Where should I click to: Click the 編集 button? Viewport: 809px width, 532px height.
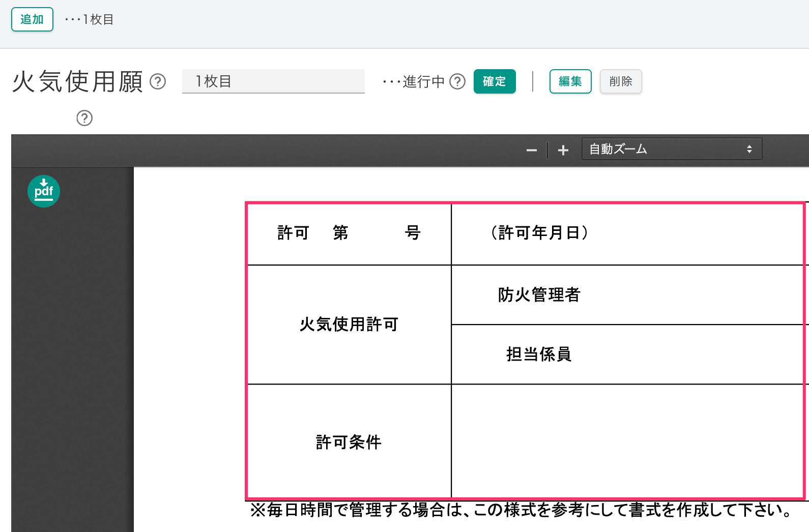click(570, 81)
